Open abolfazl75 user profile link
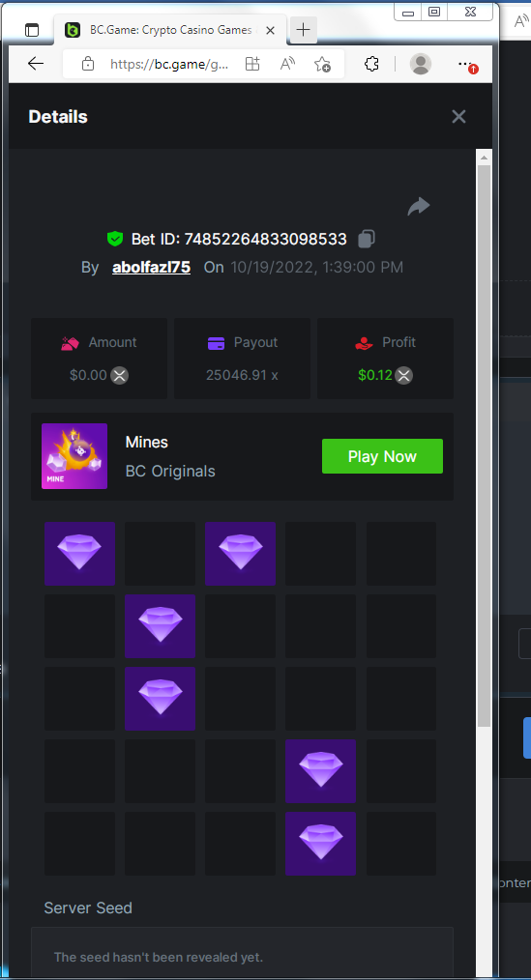 (151, 268)
